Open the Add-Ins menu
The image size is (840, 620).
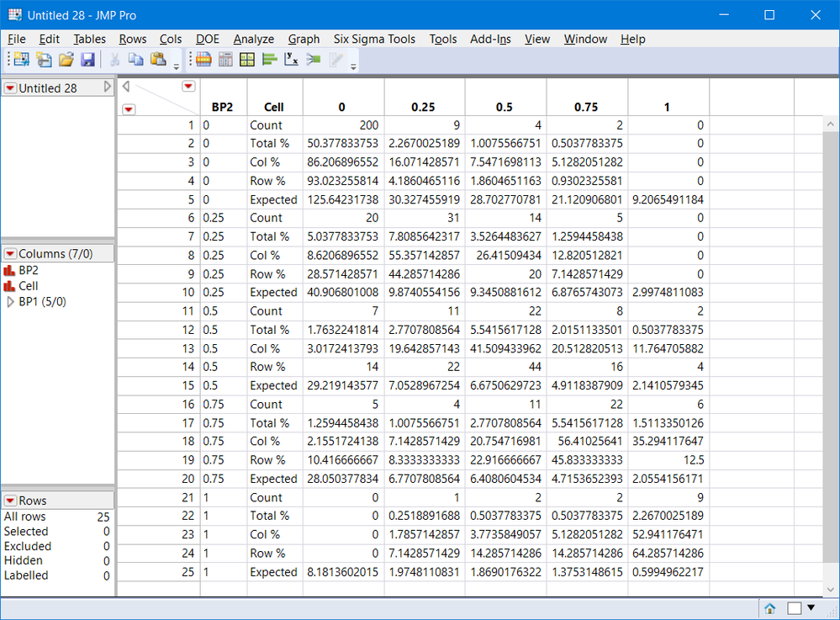coord(490,40)
